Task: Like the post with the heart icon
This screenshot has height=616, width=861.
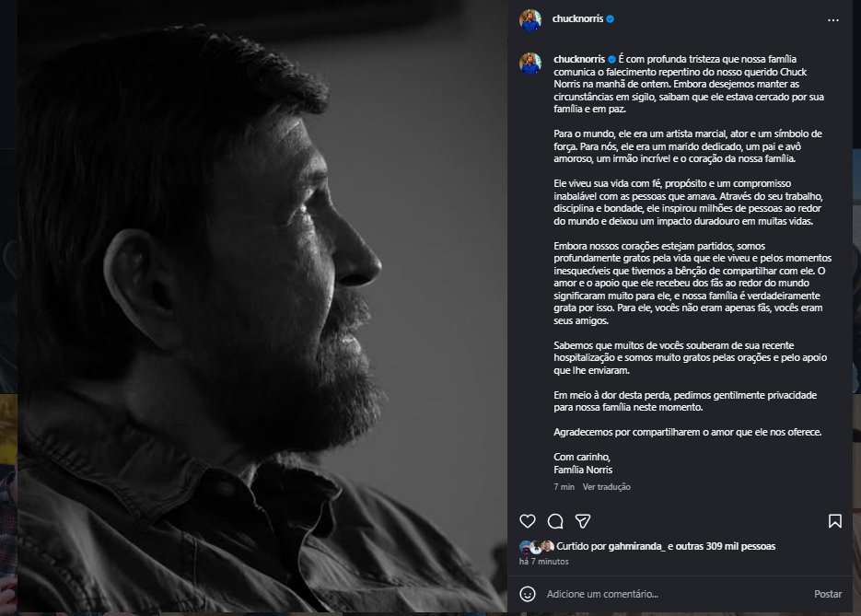Action: [x=527, y=521]
